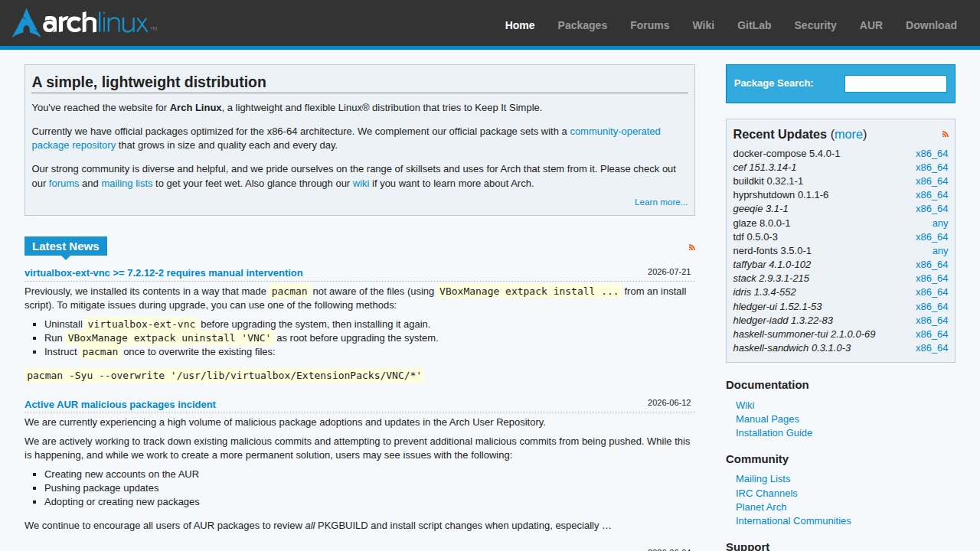
Task: Click the 2026-07-21 news date
Action: point(669,272)
